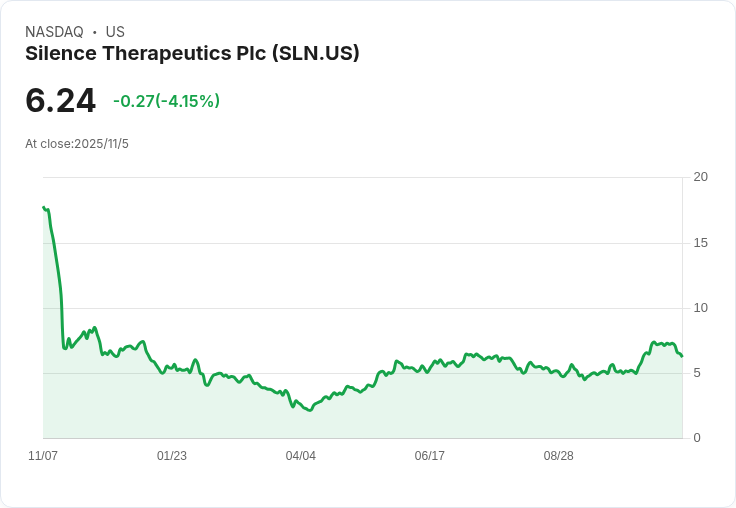The height and width of the screenshot is (508, 736).
Task: Click the 5 y-axis label
Action: pyautogui.click(x=697, y=373)
